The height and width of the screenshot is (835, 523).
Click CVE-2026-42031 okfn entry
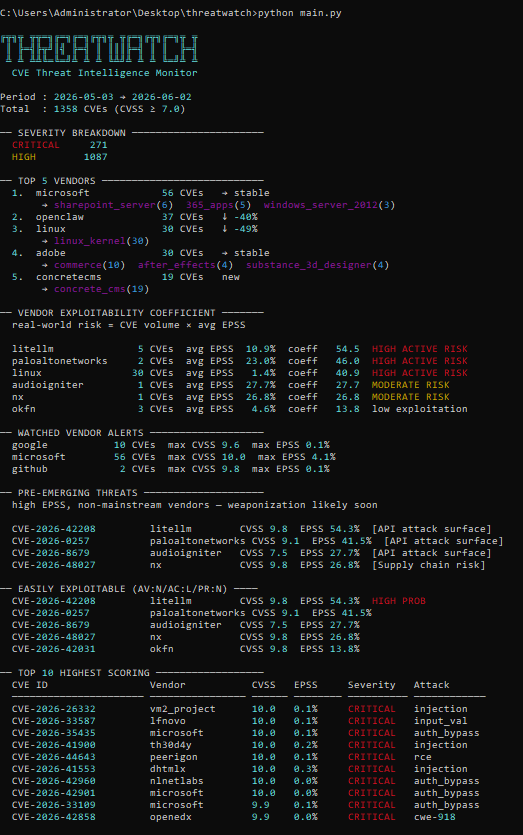pyautogui.click(x=54, y=649)
